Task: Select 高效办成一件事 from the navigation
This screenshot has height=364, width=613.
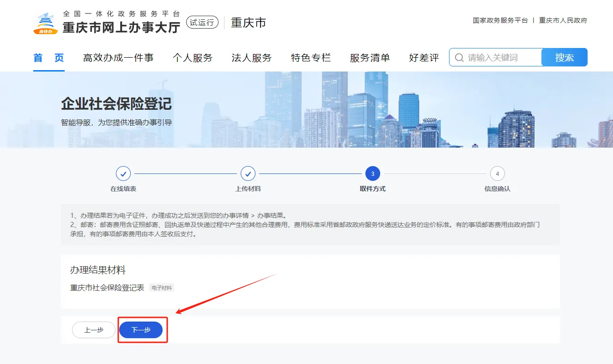Action: click(118, 57)
